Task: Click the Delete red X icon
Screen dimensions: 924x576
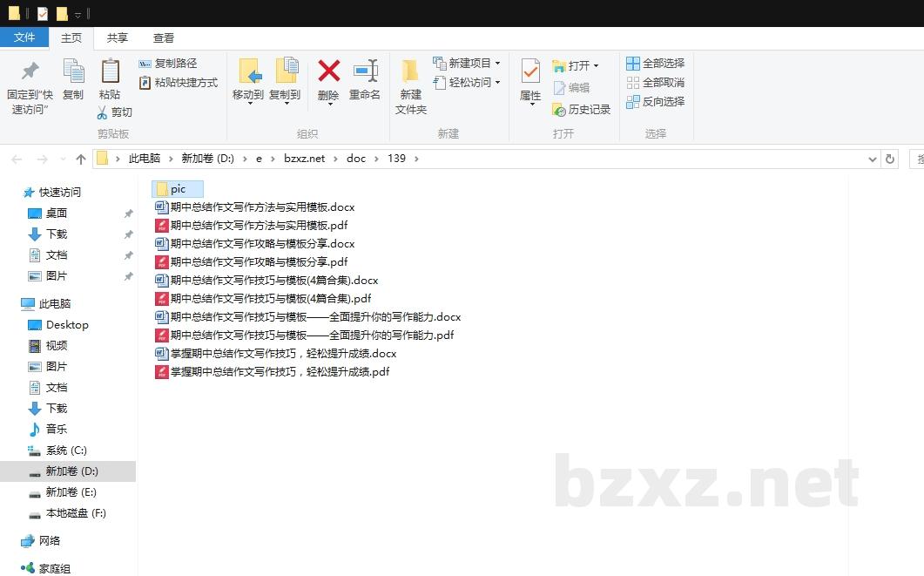Action: (328, 71)
